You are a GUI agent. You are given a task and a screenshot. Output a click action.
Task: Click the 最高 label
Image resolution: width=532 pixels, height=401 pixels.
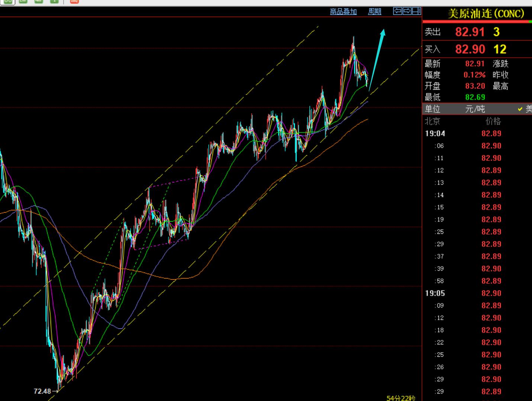pos(500,86)
